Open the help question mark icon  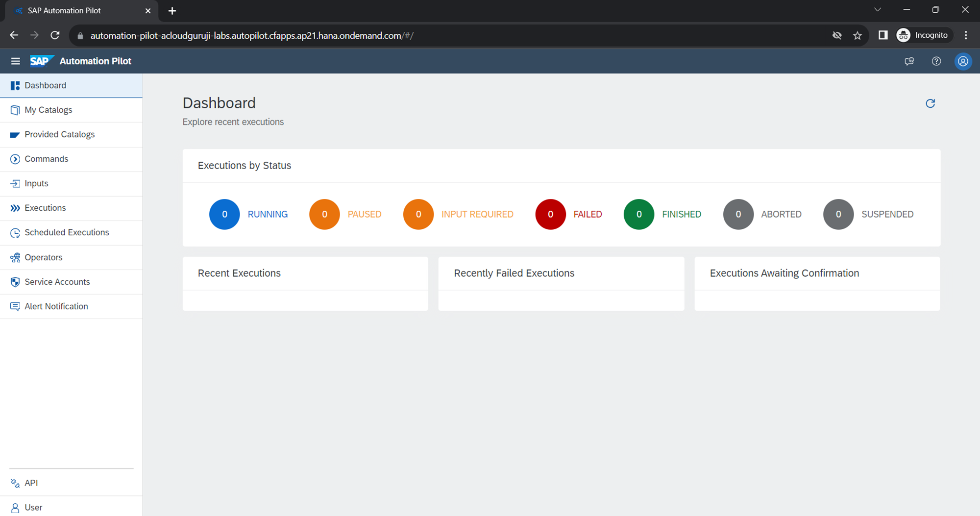tap(936, 61)
